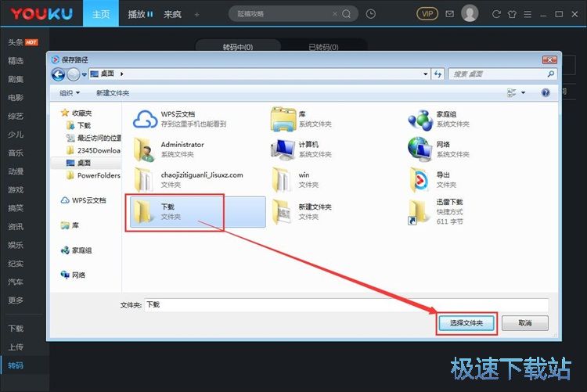Viewport: 587px width, 392px height.
Task: Add a new tab with plus icon
Action: pos(197,15)
